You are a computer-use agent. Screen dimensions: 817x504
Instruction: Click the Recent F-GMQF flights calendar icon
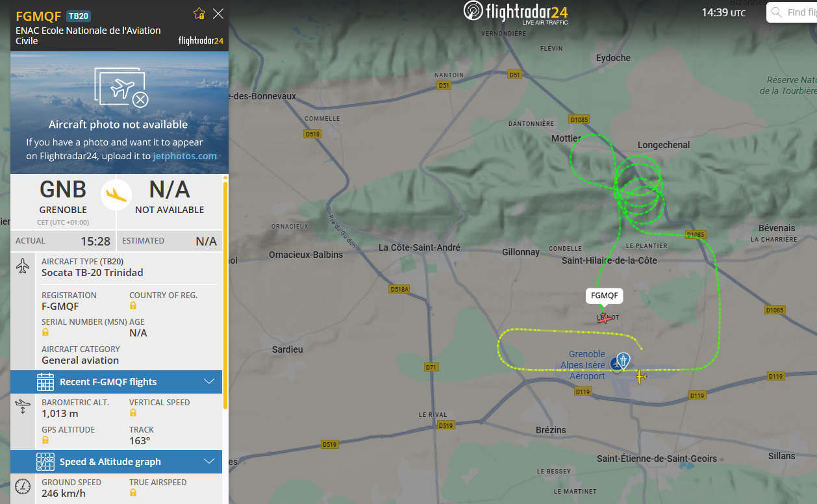point(45,382)
